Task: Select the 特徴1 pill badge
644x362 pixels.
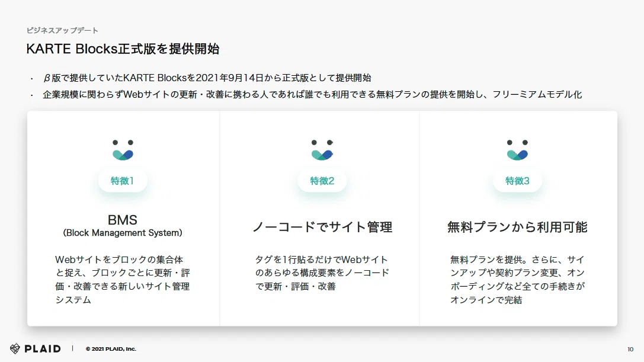Action: pyautogui.click(x=123, y=181)
